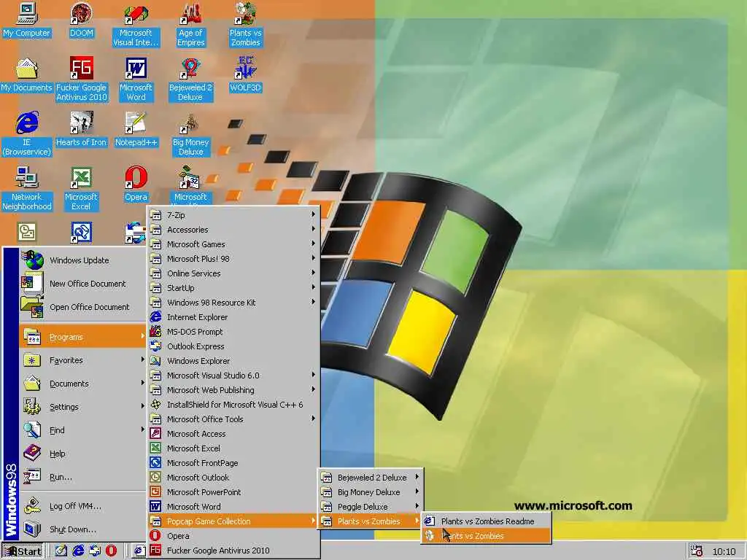The image size is (747, 560).
Task: Launch Microsoft Access from Programs menu
Action: 233,434
